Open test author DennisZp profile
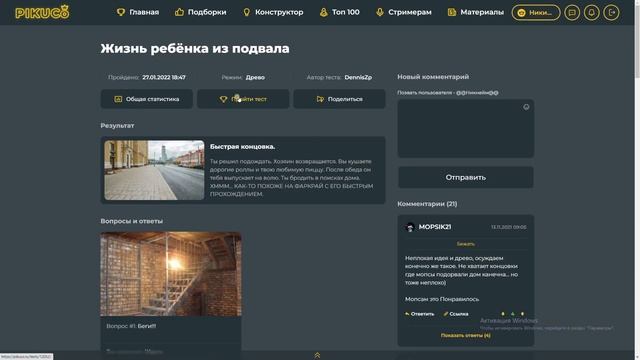 pyautogui.click(x=358, y=77)
